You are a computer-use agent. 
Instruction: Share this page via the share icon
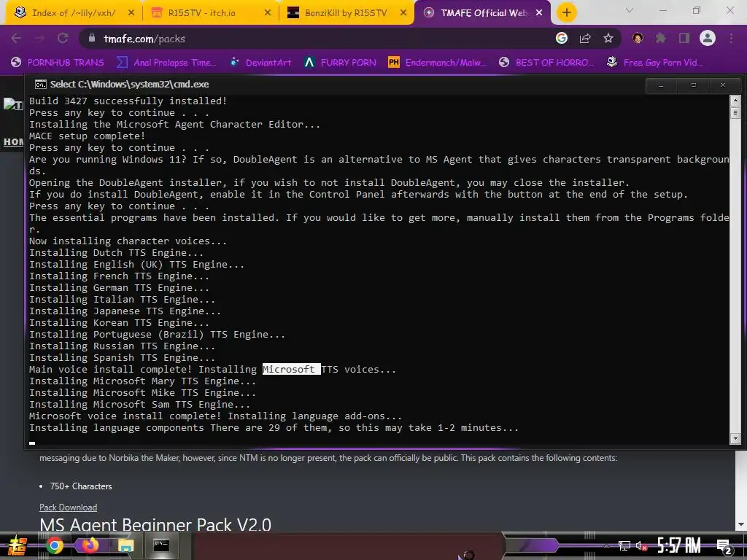pyautogui.click(x=585, y=39)
